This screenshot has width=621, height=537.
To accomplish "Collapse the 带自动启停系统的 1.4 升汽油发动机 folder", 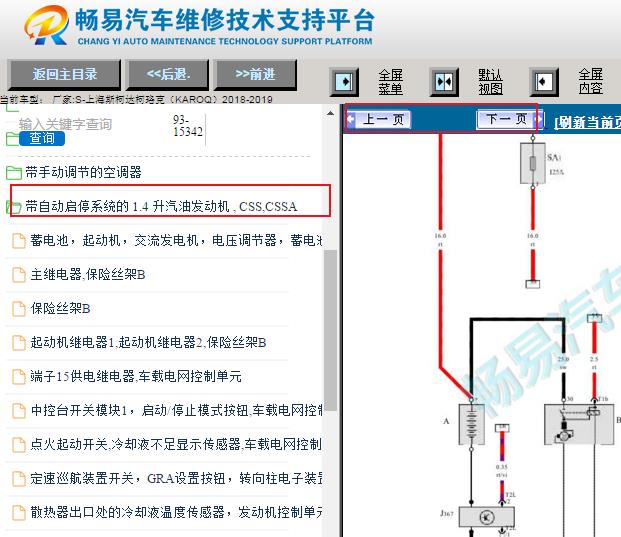I will tap(161, 206).
